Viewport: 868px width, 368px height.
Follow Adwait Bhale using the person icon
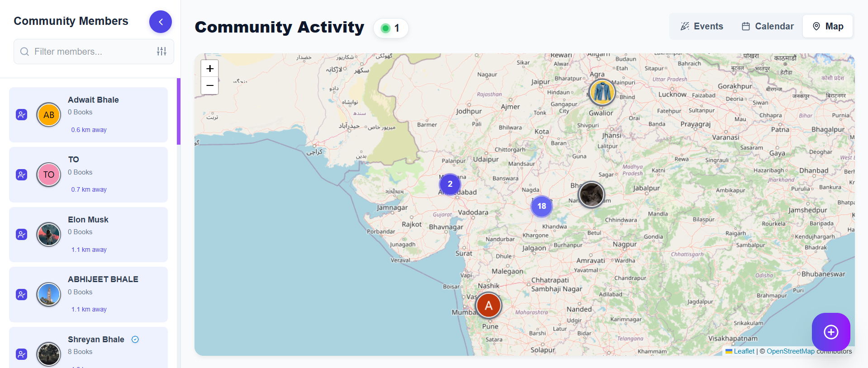[22, 115]
